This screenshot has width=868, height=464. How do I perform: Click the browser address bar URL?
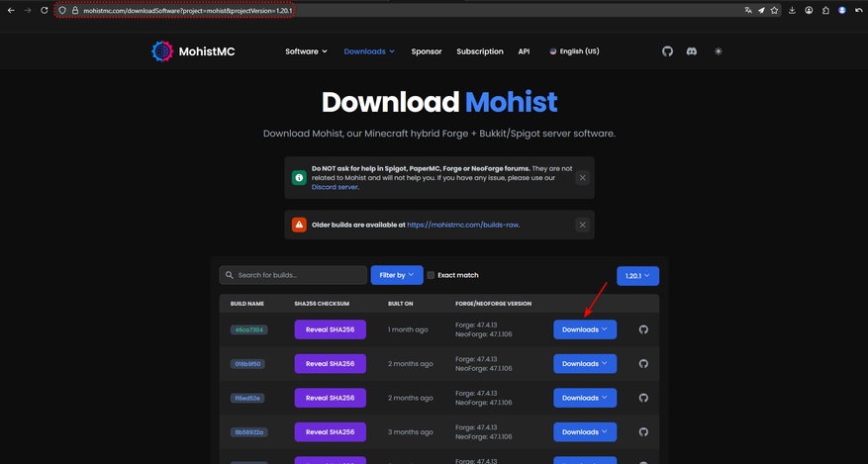tap(188, 11)
